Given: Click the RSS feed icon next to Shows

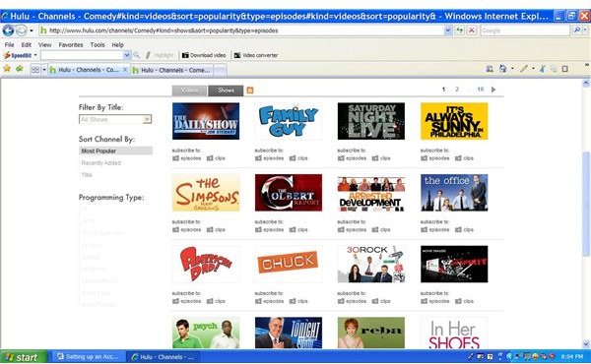Looking at the screenshot, I should pos(250,91).
